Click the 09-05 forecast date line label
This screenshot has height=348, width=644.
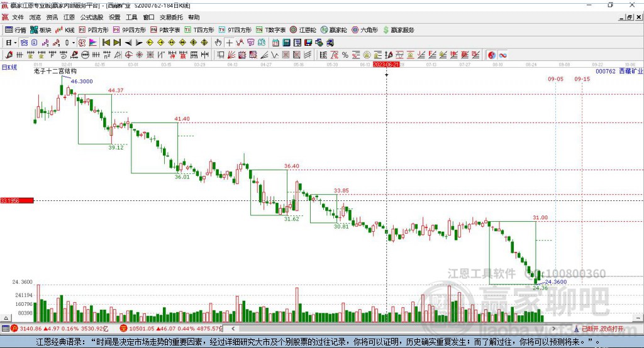(x=555, y=79)
